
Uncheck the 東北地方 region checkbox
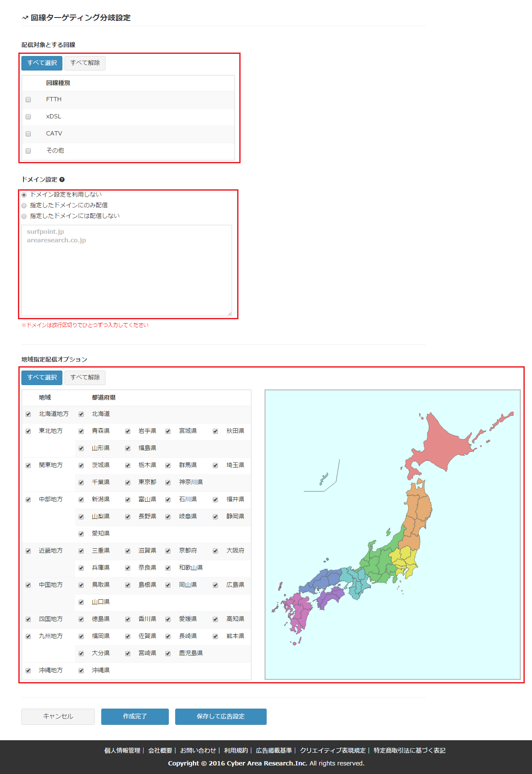[x=28, y=431]
